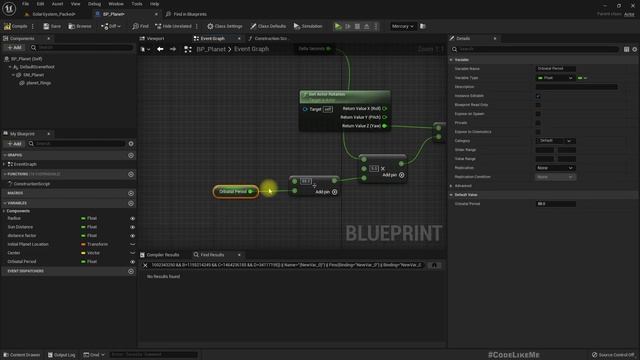
Task: Click the frame skip button next to Play
Action: 348,26
